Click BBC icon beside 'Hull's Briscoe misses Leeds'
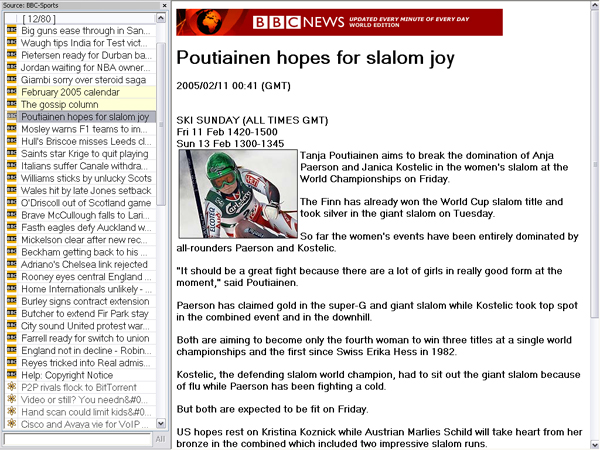600x450 pixels. 11,140
